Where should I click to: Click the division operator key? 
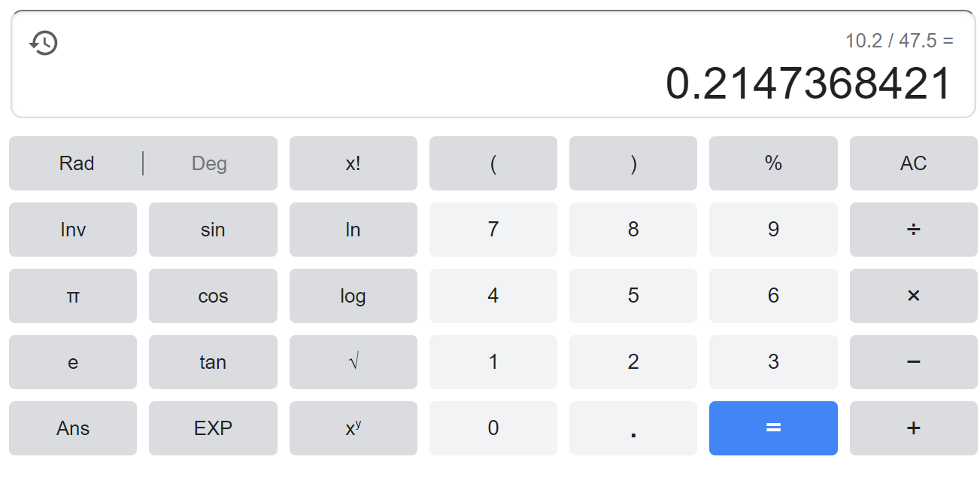[913, 230]
